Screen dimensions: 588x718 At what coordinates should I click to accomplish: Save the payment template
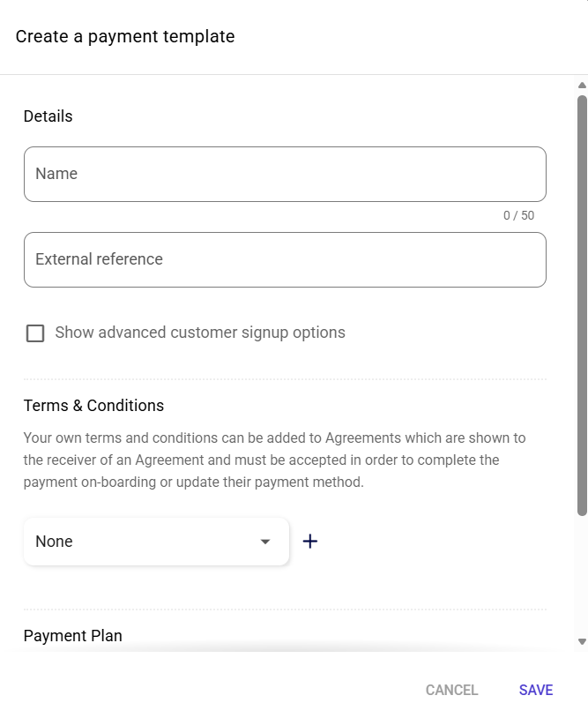point(536,690)
